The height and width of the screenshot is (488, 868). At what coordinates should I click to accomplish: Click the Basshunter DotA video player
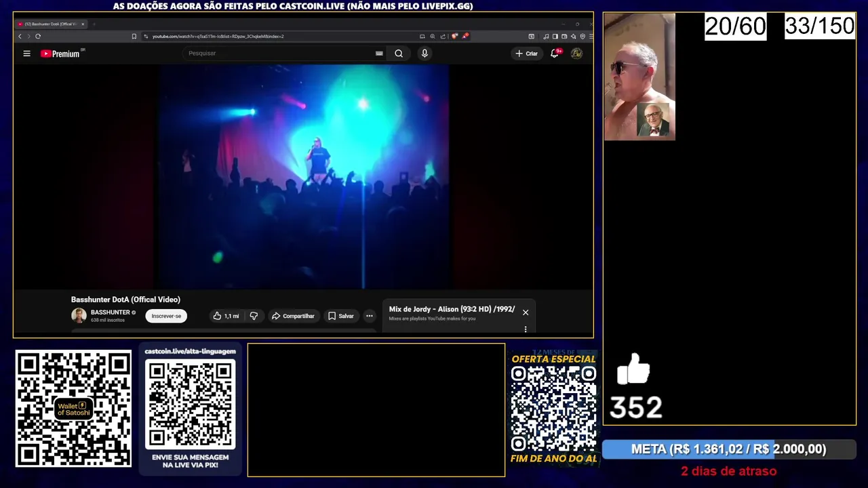[303, 176]
